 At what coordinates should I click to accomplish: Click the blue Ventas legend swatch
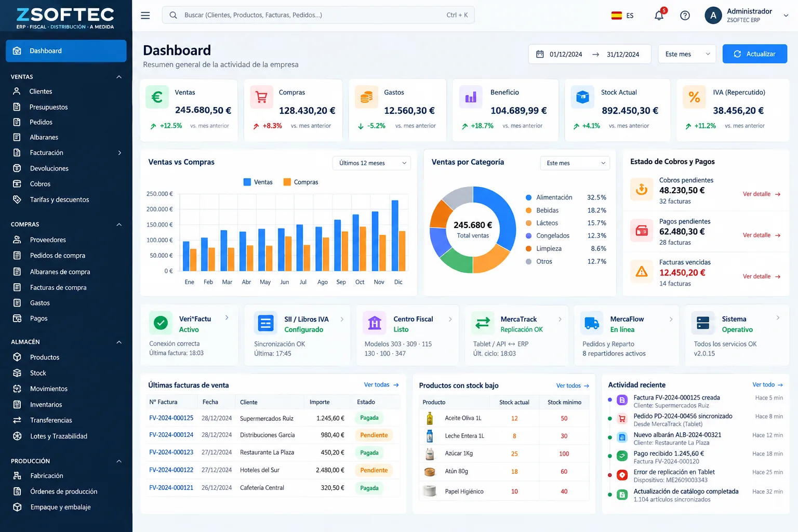(x=247, y=182)
